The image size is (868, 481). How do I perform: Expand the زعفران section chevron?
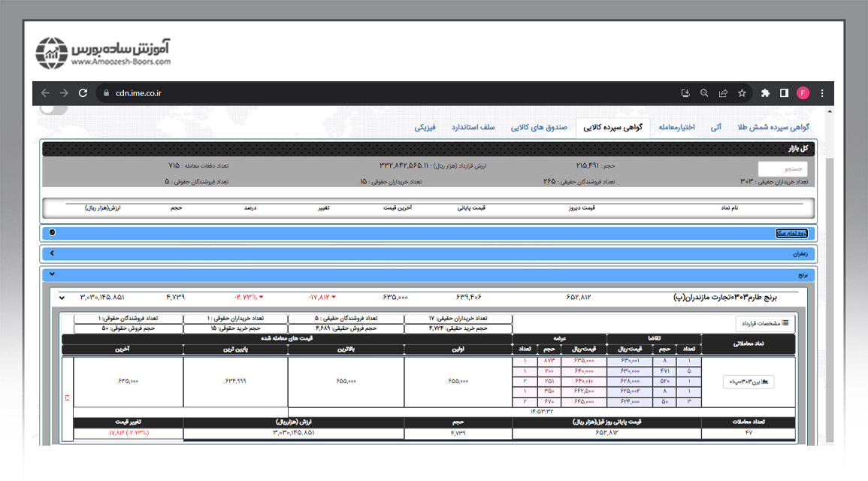(x=53, y=253)
